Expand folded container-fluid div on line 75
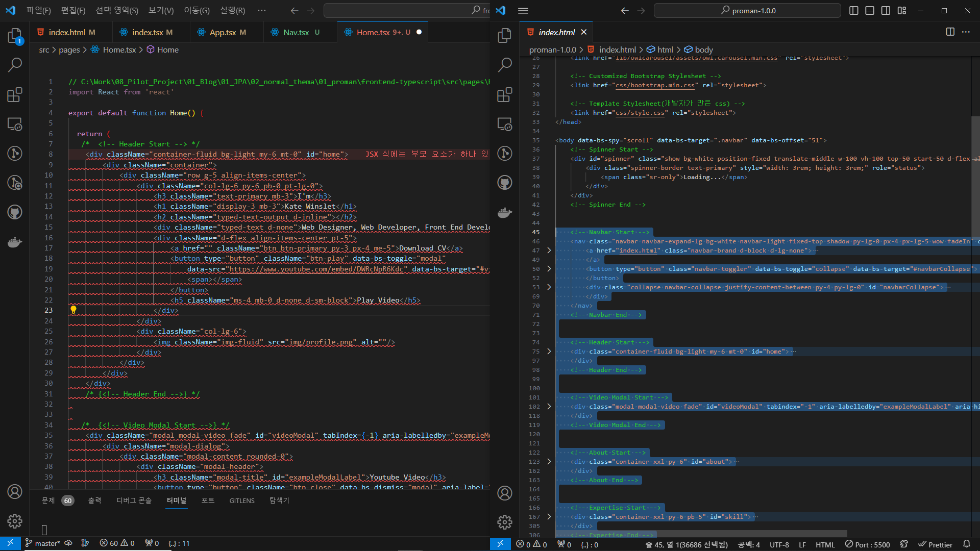This screenshot has height=551, width=980. pos(549,352)
